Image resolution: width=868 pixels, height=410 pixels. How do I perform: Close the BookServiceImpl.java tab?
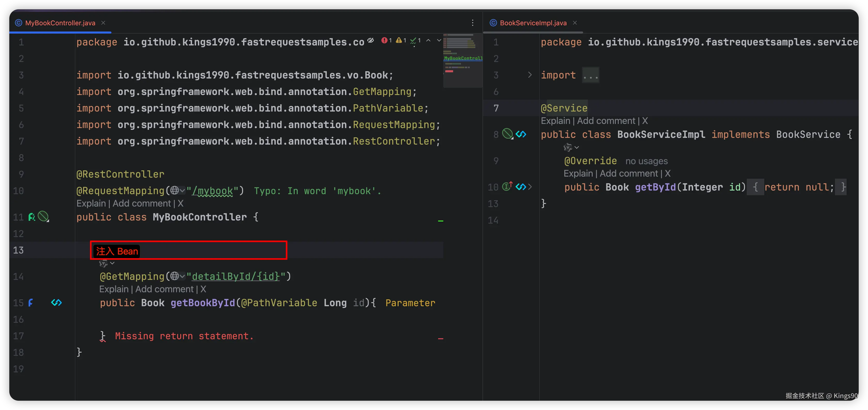575,22
